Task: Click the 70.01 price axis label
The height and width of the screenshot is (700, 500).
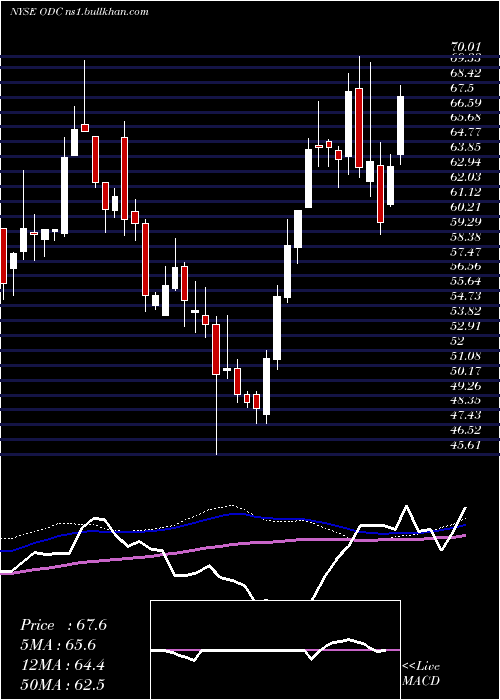Action: pos(467,47)
